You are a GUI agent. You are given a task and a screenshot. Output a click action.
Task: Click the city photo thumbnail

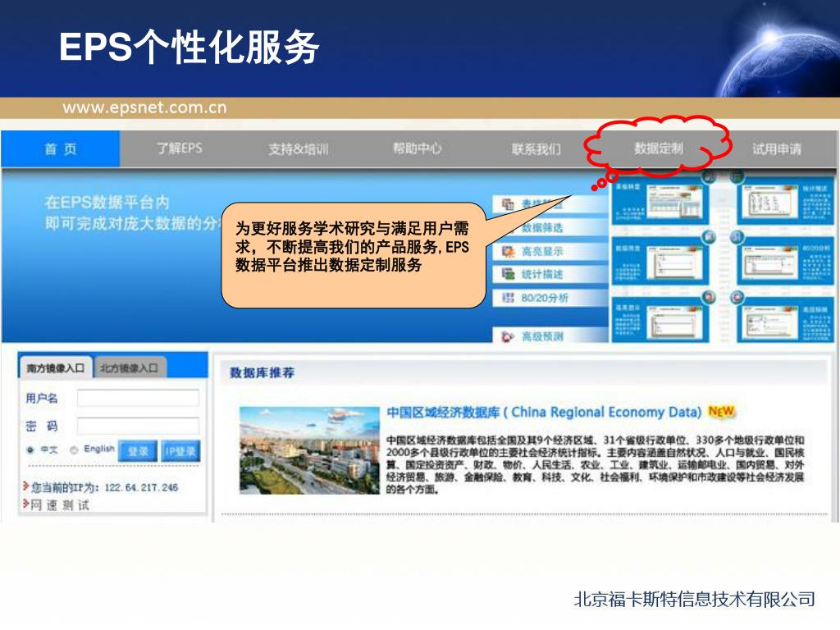tap(309, 450)
